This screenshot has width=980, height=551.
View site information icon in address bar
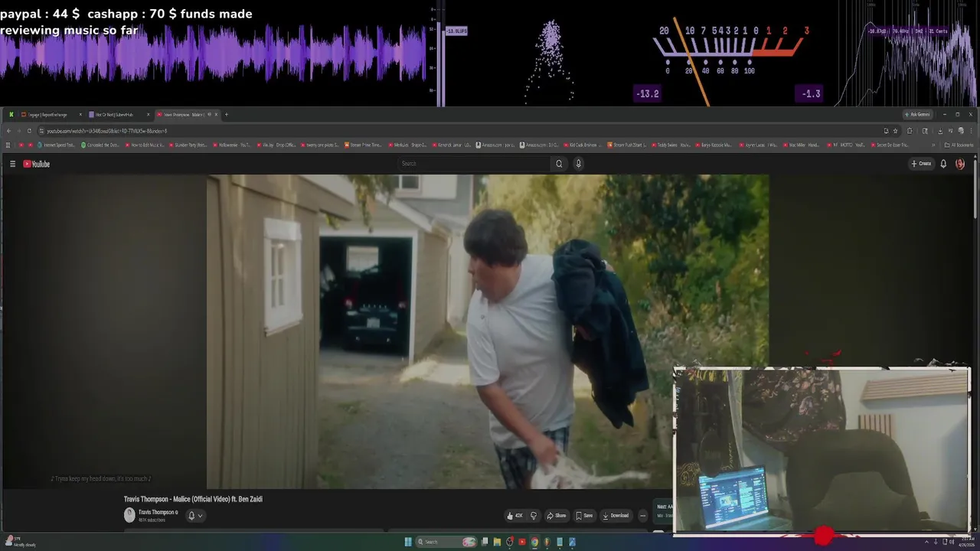[41, 131]
